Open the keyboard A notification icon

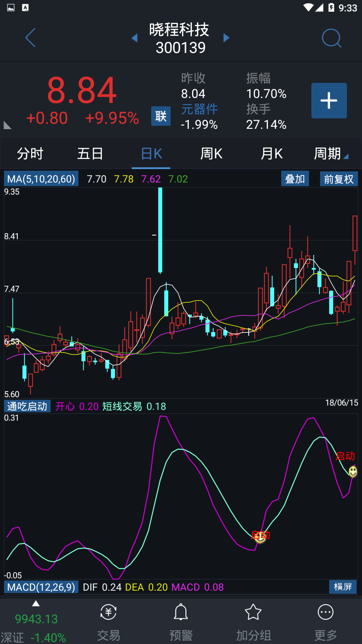point(25,8)
